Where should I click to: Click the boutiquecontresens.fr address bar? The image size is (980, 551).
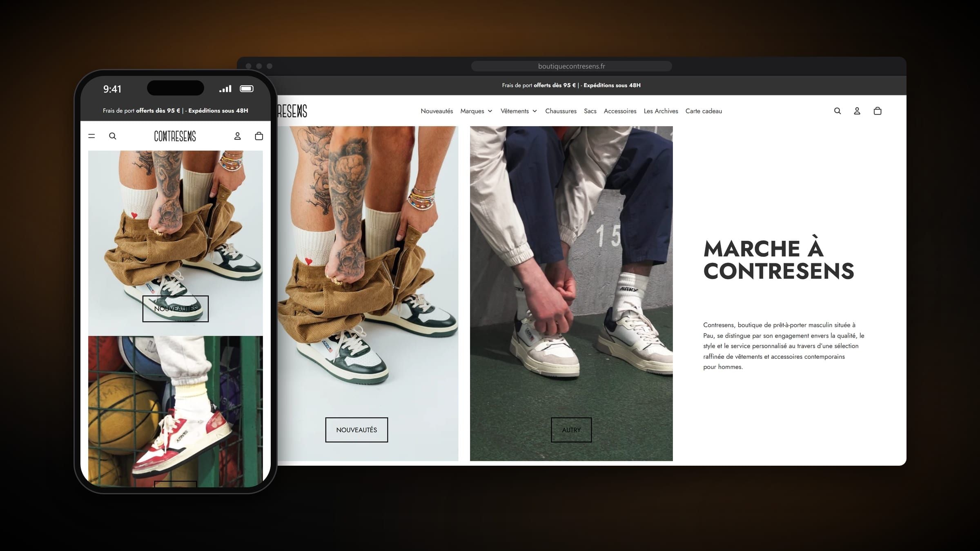571,66
